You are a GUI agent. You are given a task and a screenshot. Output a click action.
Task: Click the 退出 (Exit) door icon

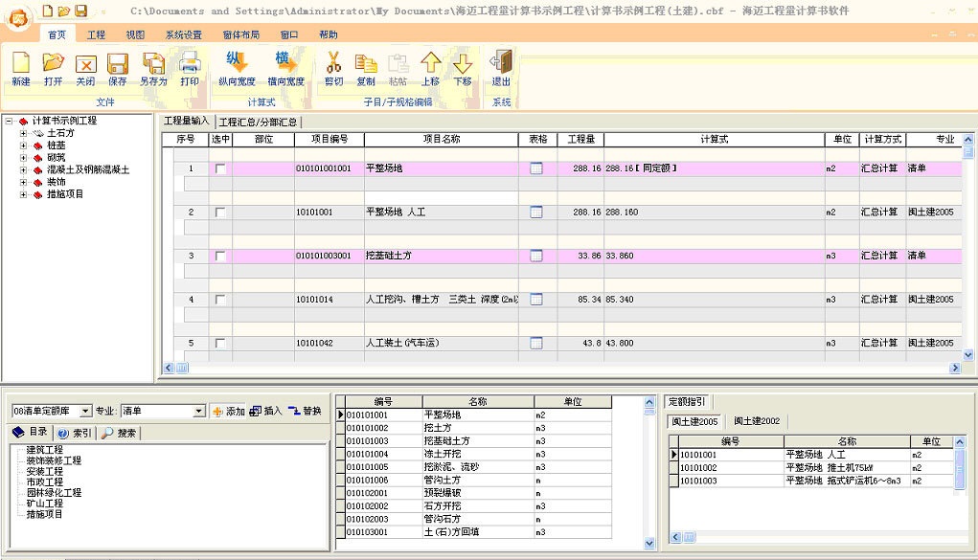(501, 65)
